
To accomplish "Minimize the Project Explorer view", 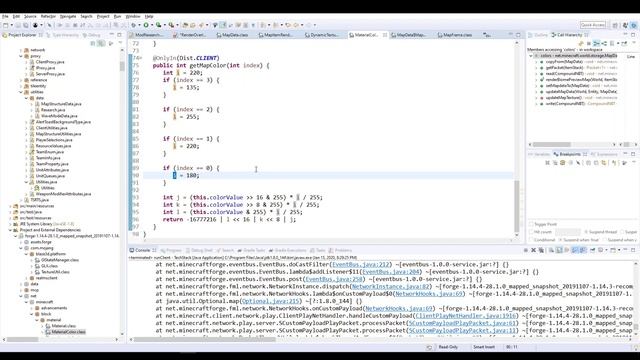I will pyautogui.click(x=111, y=35).
